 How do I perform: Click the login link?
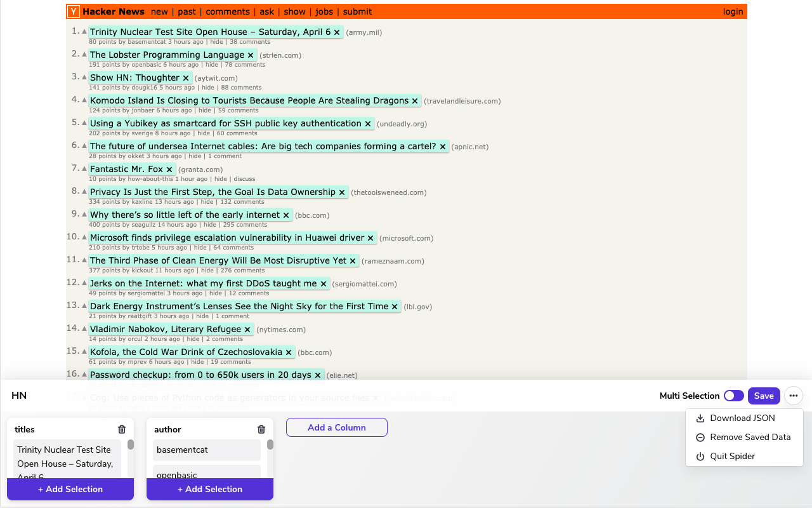(x=733, y=11)
